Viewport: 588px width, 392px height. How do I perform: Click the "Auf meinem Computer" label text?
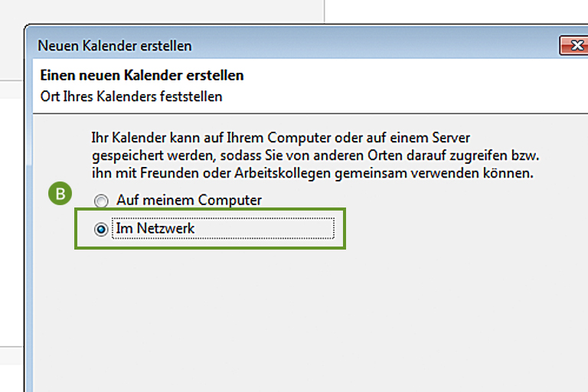click(x=189, y=200)
